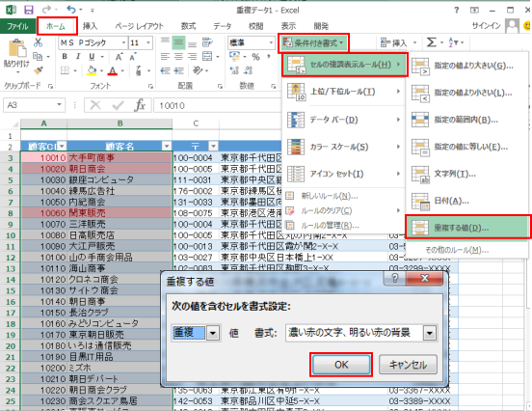Select 上位/下位ルール(T) menu item
Viewport: 532px width, 411px height.
tap(344, 92)
